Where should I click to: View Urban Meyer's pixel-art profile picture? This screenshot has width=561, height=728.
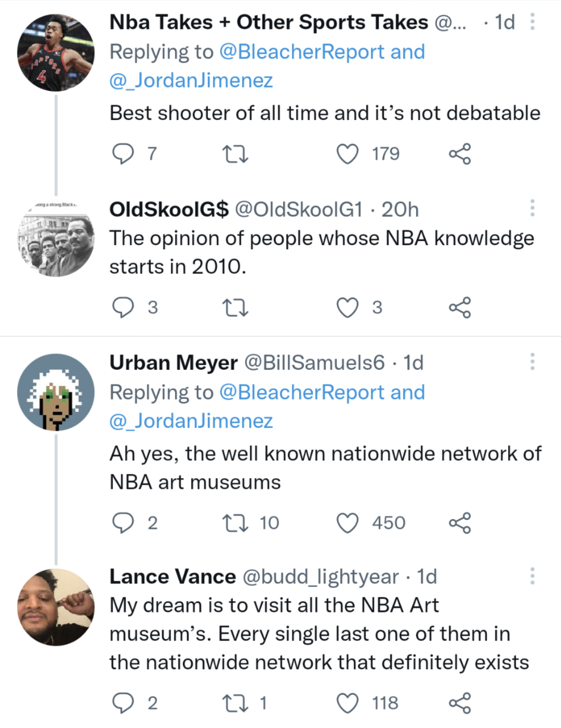pyautogui.click(x=56, y=392)
